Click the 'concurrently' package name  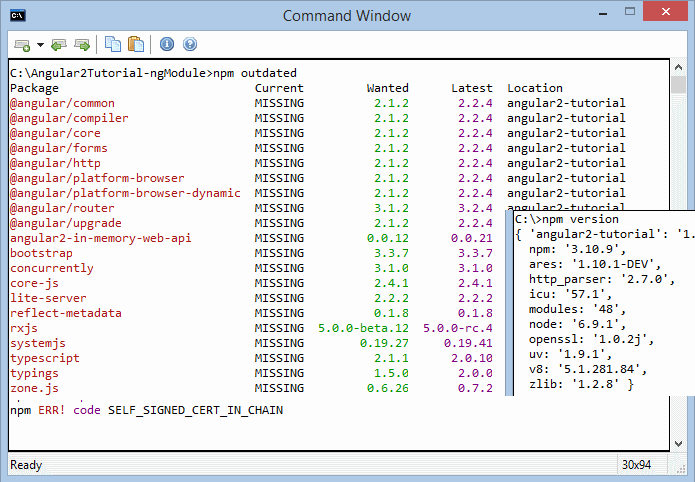click(x=52, y=268)
